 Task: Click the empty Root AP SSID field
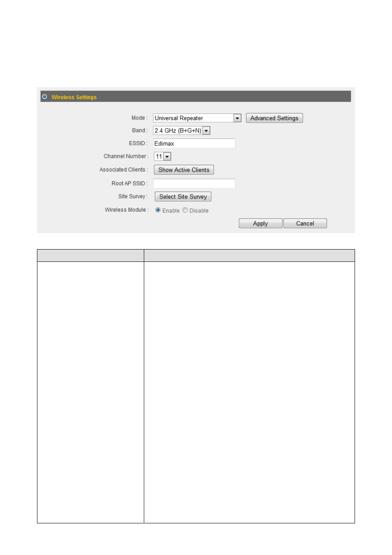coord(194,183)
